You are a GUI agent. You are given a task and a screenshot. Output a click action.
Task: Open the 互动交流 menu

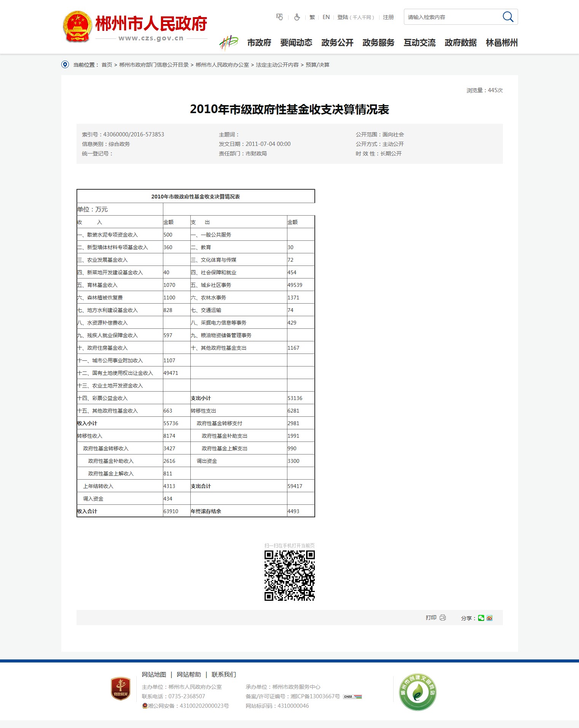click(419, 43)
